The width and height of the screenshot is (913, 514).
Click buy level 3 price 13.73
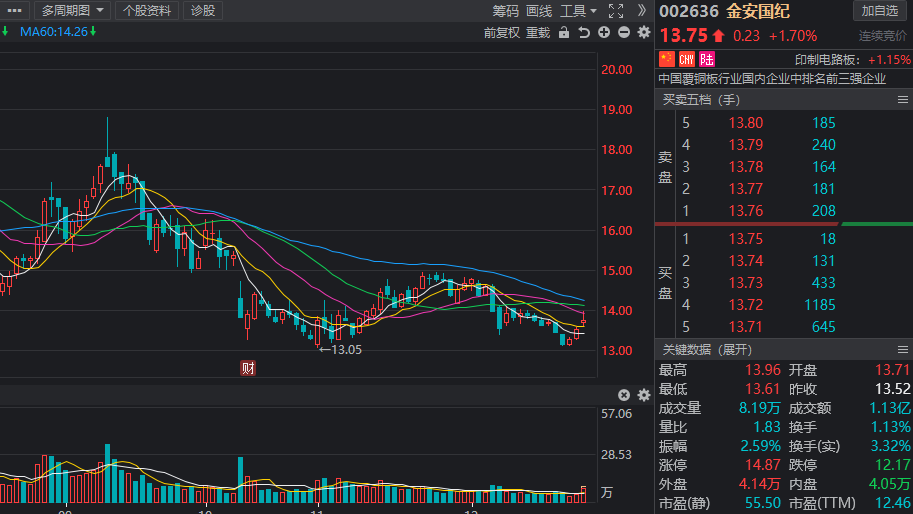pos(746,283)
